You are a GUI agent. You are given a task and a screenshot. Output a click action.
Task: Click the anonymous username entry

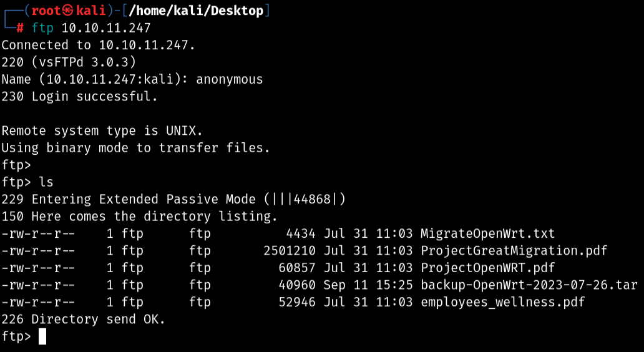pyautogui.click(x=230, y=79)
